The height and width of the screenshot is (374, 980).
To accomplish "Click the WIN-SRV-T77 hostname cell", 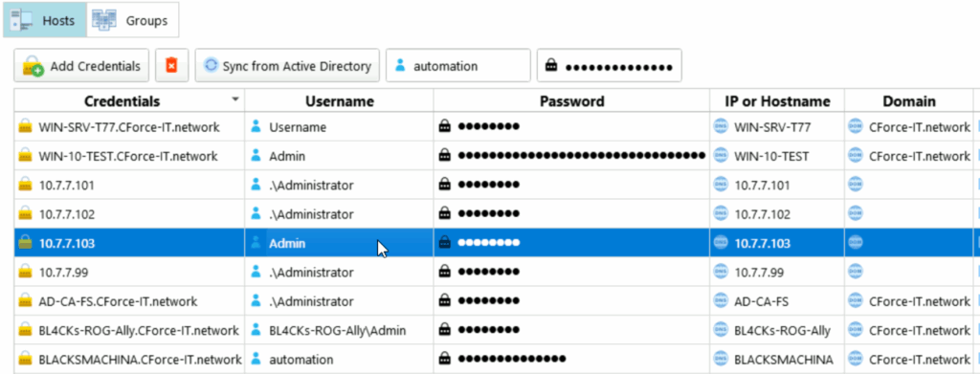I will click(777, 127).
